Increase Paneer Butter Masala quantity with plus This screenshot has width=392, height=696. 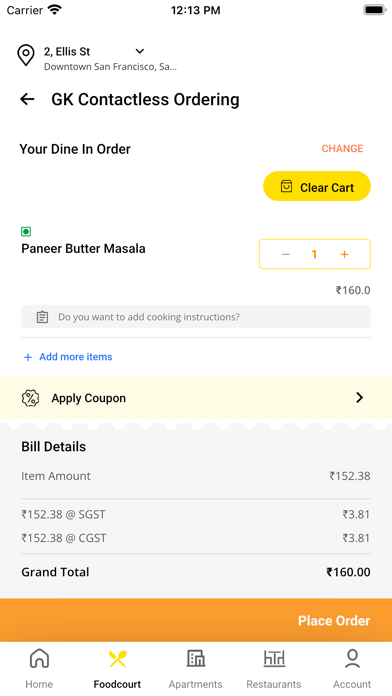pos(344,254)
